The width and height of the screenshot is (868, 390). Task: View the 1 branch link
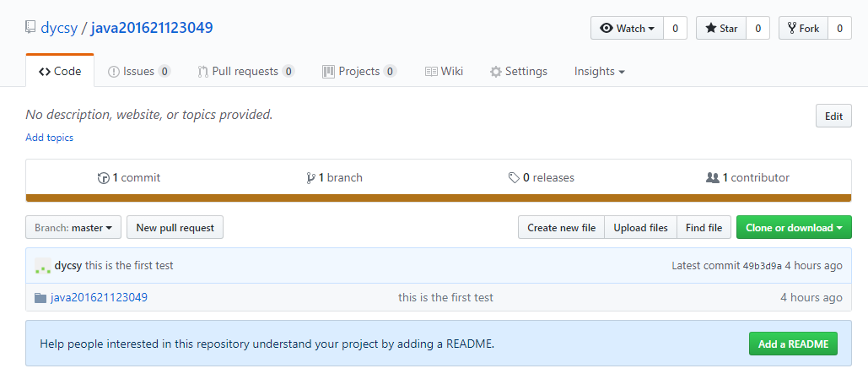pyautogui.click(x=334, y=178)
